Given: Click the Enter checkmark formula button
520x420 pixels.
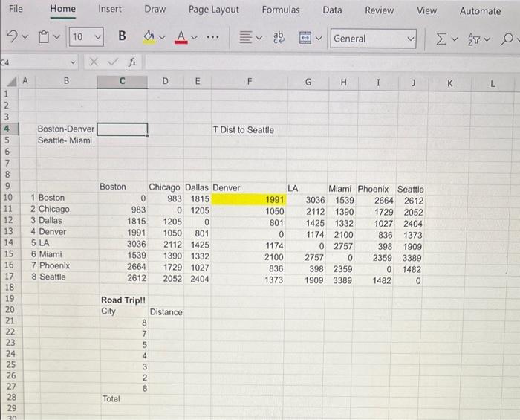Looking at the screenshot, I should point(113,62).
